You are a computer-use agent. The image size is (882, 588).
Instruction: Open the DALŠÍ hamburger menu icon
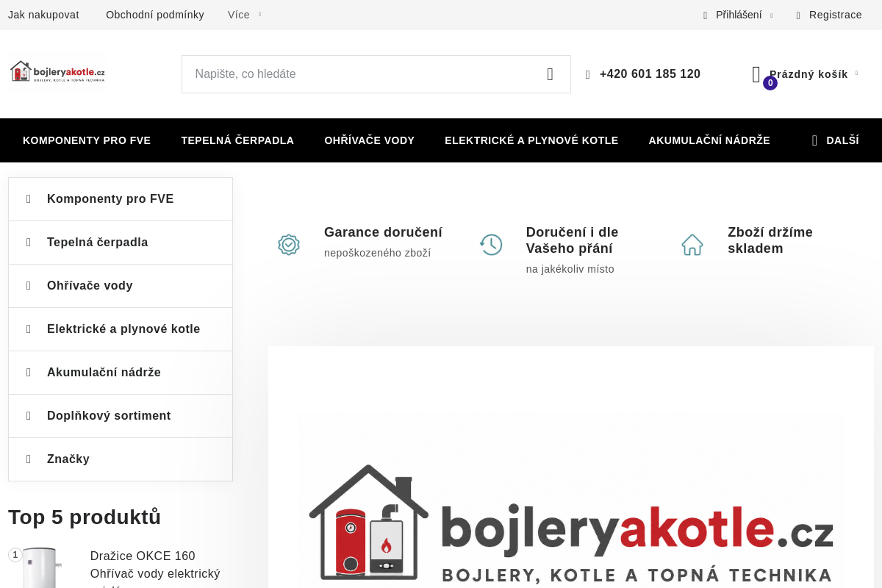(814, 140)
